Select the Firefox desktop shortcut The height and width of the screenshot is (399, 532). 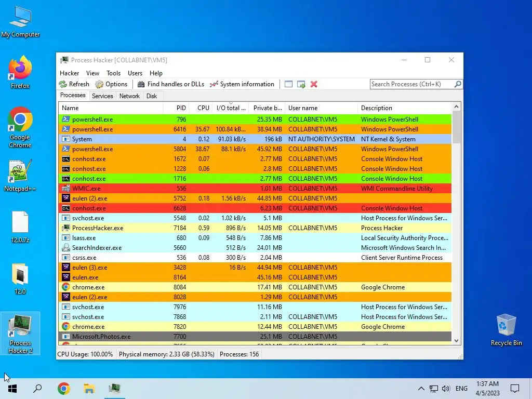point(20,72)
